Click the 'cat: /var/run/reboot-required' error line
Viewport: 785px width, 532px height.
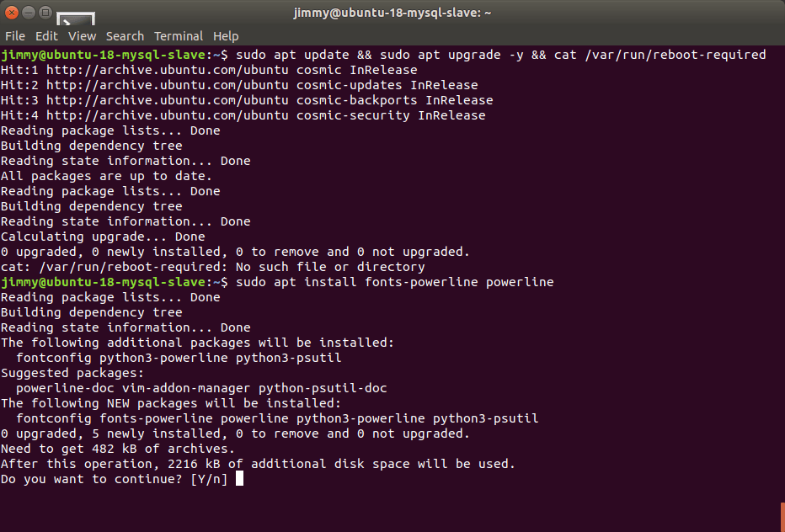pos(213,267)
